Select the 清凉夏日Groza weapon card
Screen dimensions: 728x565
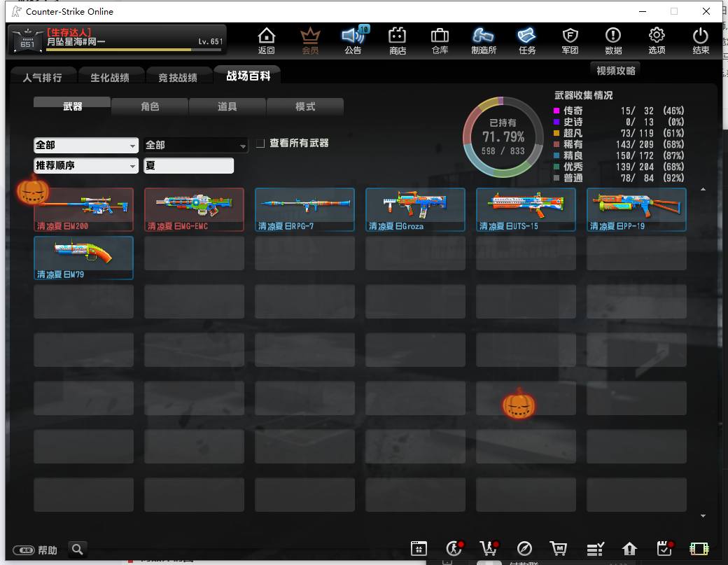[x=415, y=209]
